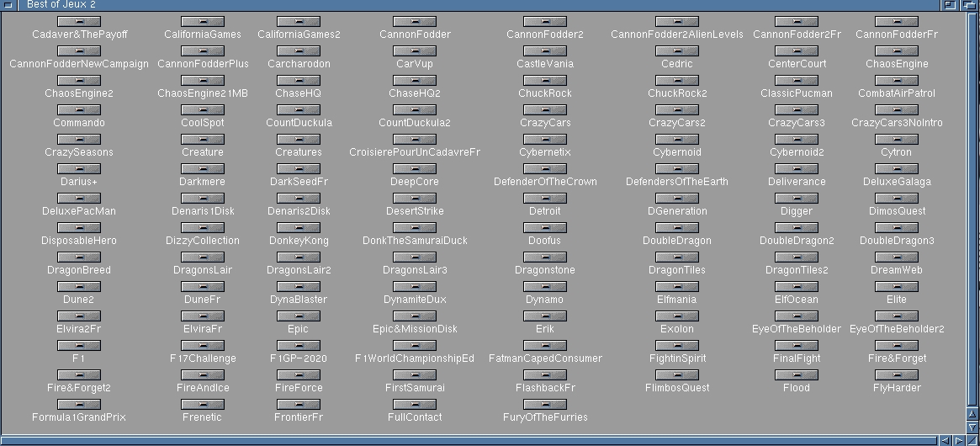Select the DefenderOfTheCrown drawer icon
980x446 pixels.
544,168
